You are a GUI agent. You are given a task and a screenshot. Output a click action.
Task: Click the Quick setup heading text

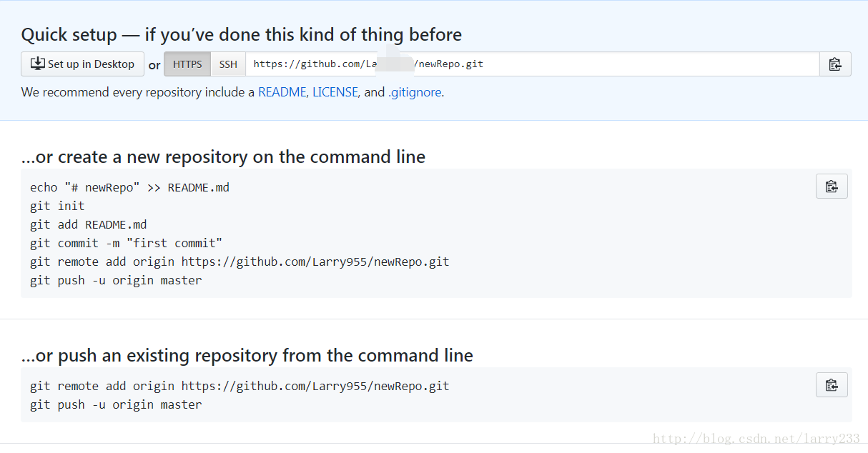(242, 34)
